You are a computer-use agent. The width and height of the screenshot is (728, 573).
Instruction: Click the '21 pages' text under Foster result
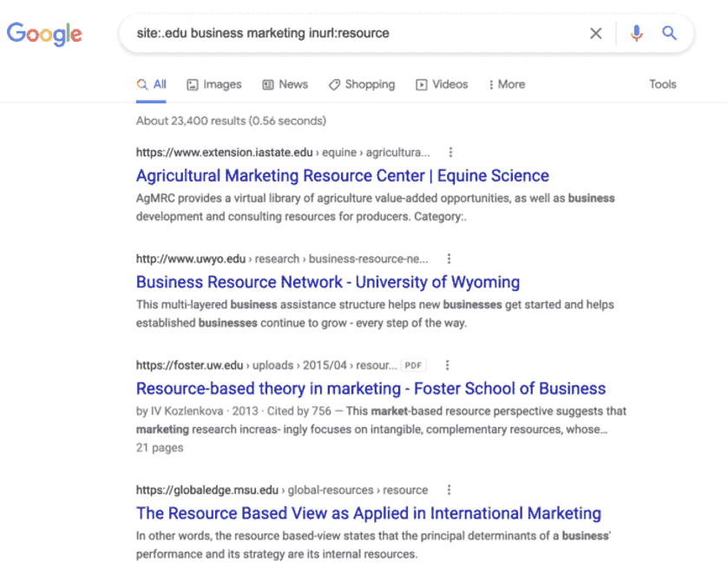[160, 447]
